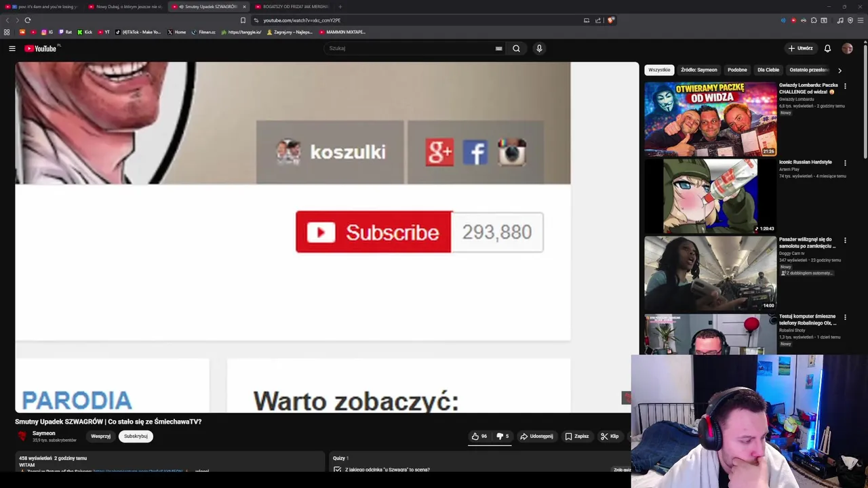Open YouTube notifications bell
This screenshot has height=488, width=868.
coord(827,48)
